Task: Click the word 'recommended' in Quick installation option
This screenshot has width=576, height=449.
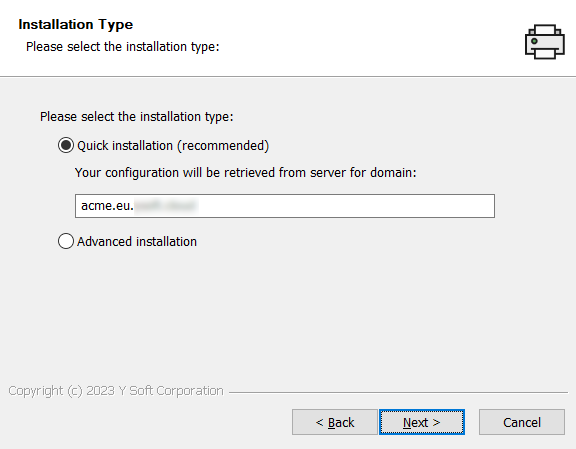Action: [x=224, y=146]
